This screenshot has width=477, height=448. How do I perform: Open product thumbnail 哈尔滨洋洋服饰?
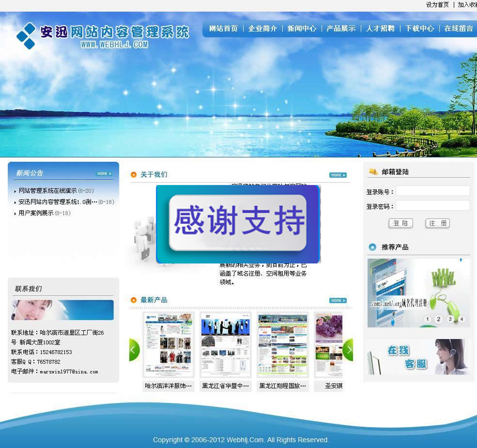click(x=168, y=344)
